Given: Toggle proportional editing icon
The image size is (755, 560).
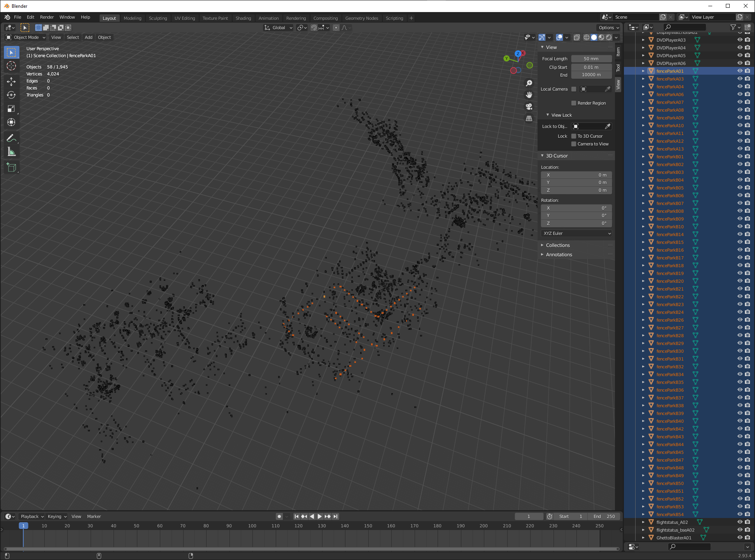Looking at the screenshot, I should tap(336, 28).
